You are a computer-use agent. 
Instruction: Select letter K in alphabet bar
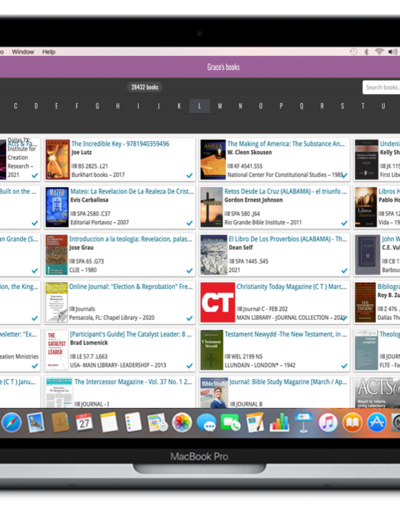179,106
